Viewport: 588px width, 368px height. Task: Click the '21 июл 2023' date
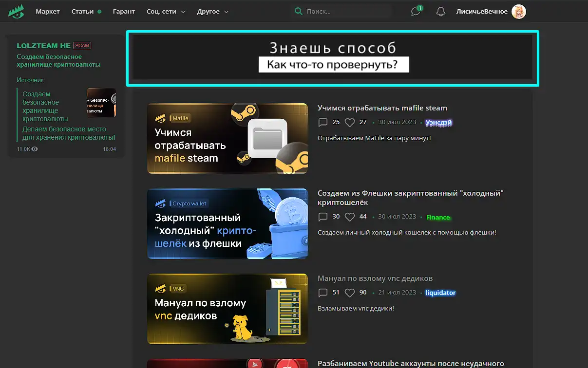pyautogui.click(x=397, y=292)
